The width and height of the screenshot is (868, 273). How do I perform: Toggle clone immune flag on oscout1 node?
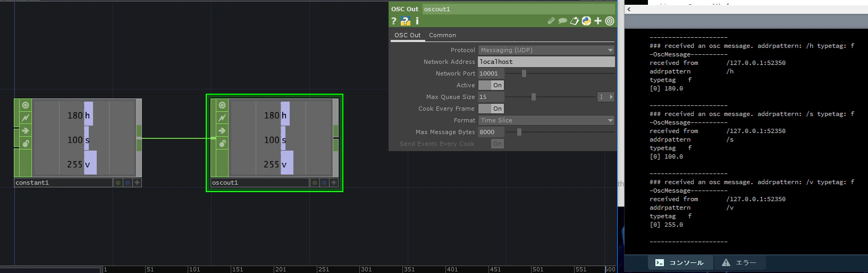pos(222,105)
